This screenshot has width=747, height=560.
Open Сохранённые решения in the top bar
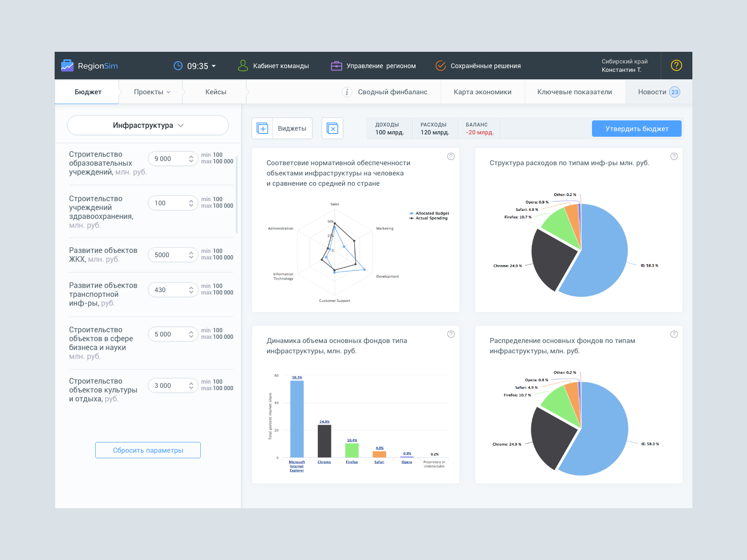coord(486,66)
